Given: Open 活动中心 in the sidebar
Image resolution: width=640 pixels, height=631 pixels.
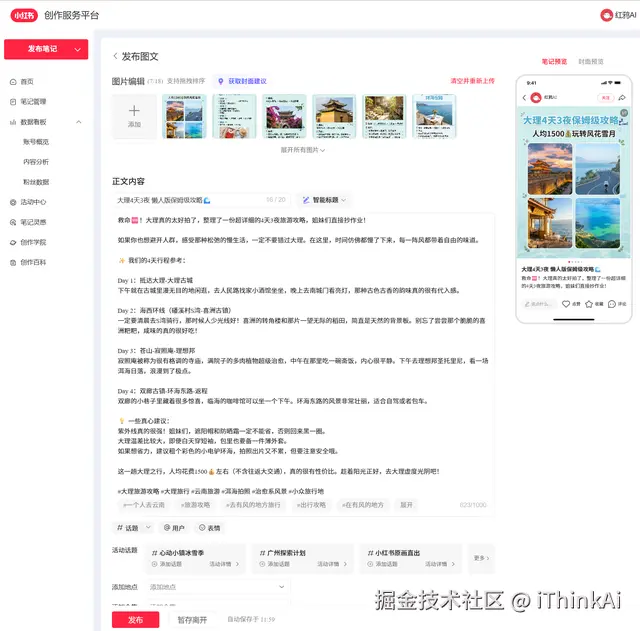Looking at the screenshot, I should coord(28,202).
